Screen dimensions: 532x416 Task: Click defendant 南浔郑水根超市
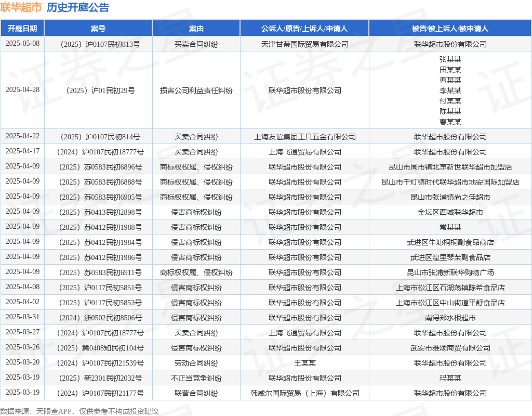[x=450, y=318]
